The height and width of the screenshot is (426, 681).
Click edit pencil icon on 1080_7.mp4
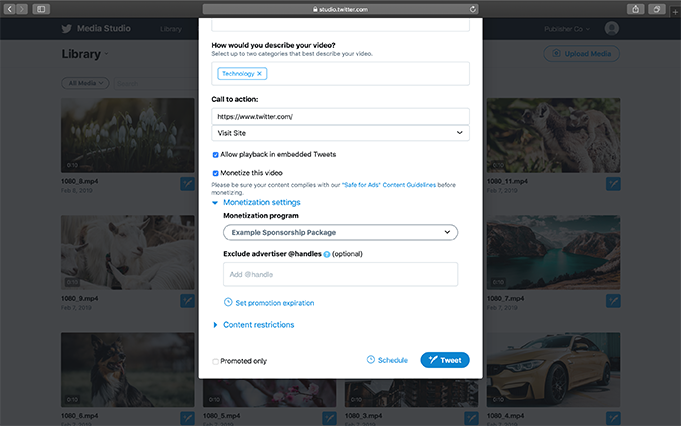coord(612,300)
